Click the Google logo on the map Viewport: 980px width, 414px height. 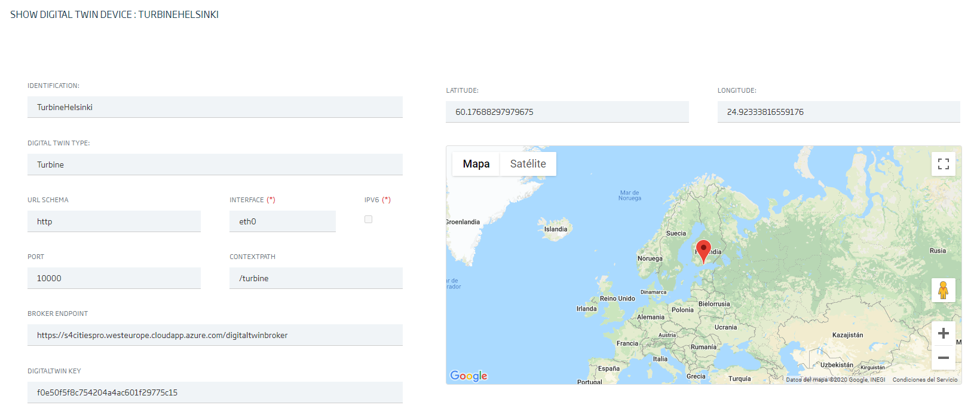468,376
